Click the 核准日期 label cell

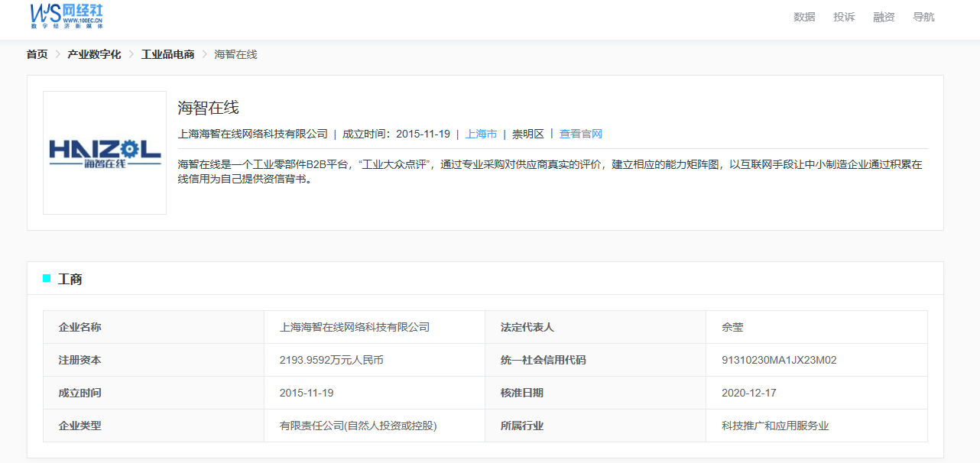point(595,393)
